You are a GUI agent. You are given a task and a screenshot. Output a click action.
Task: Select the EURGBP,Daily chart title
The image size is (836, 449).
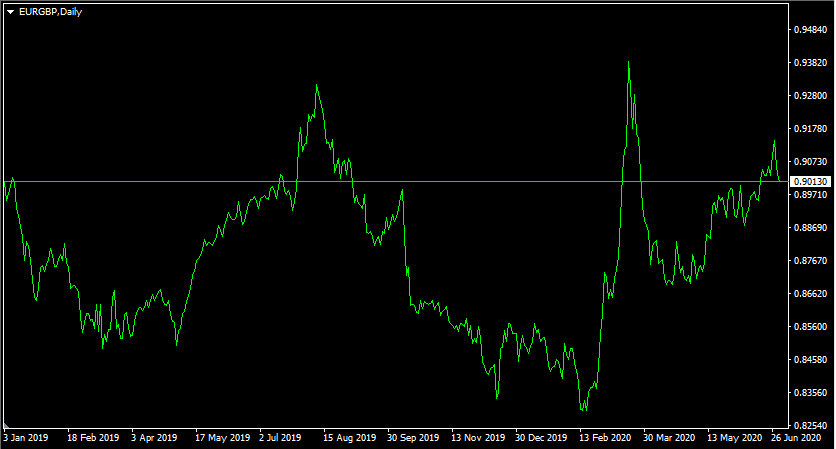click(51, 12)
